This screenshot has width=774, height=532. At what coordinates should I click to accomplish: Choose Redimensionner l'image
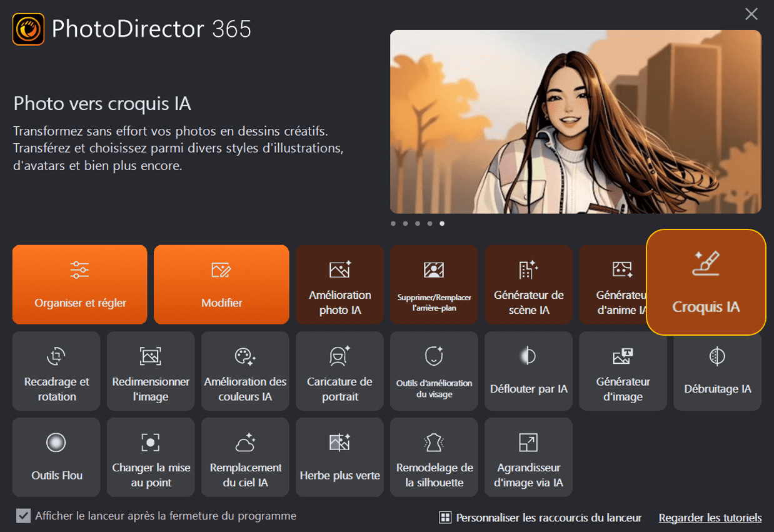[x=151, y=371]
